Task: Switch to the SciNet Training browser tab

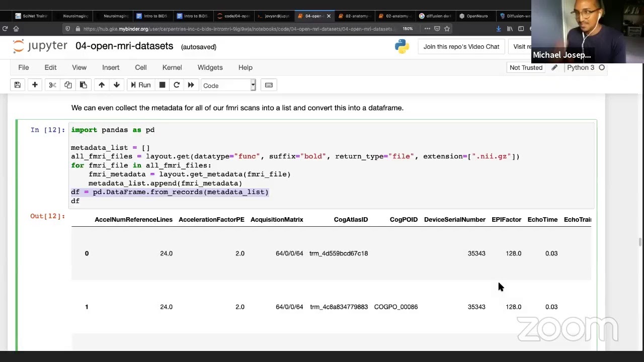Action: click(31, 16)
